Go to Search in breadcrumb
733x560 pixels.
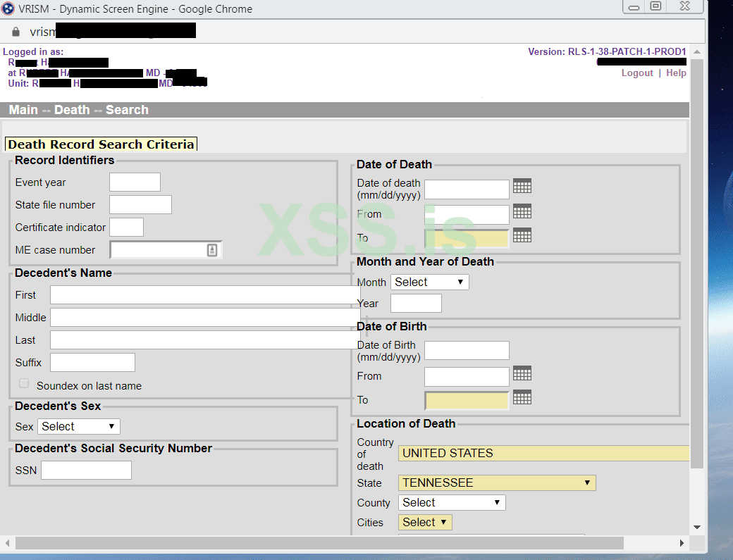pyautogui.click(x=127, y=110)
